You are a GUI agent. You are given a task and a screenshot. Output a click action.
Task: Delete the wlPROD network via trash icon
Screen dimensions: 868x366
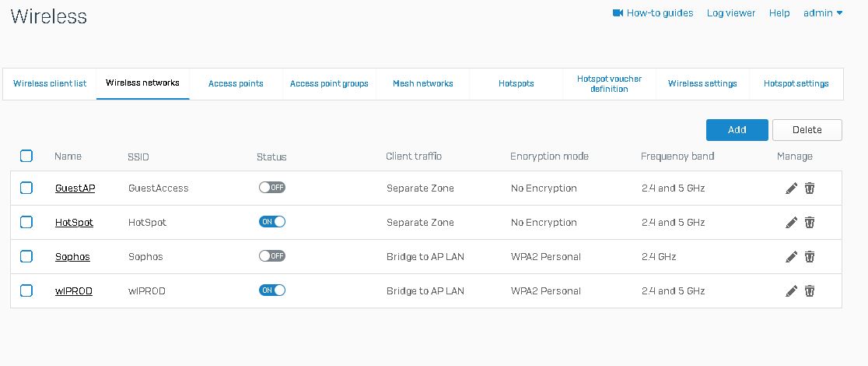809,291
